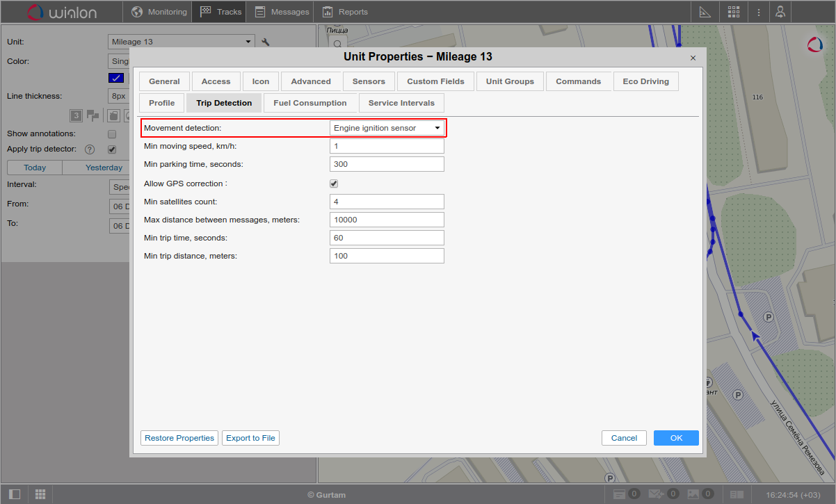This screenshot has width=836, height=504.
Task: Switch to the Advanced tab
Action: pyautogui.click(x=311, y=81)
